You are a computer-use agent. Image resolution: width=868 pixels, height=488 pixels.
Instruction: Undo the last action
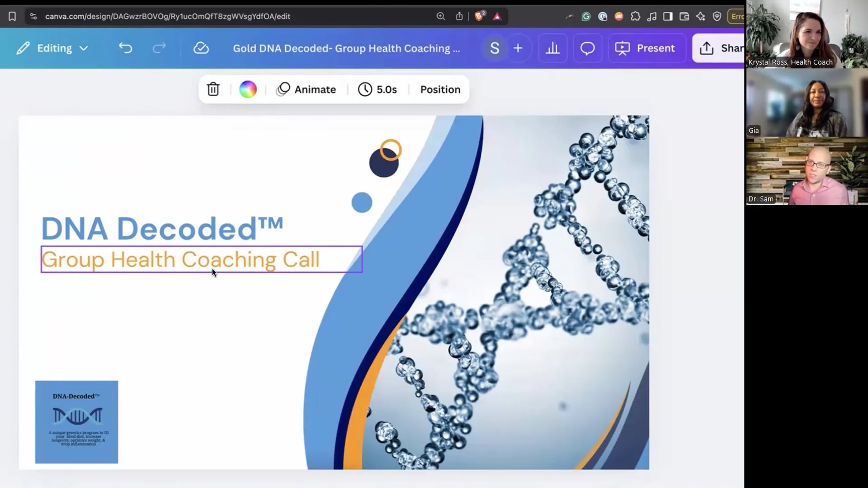(125, 48)
